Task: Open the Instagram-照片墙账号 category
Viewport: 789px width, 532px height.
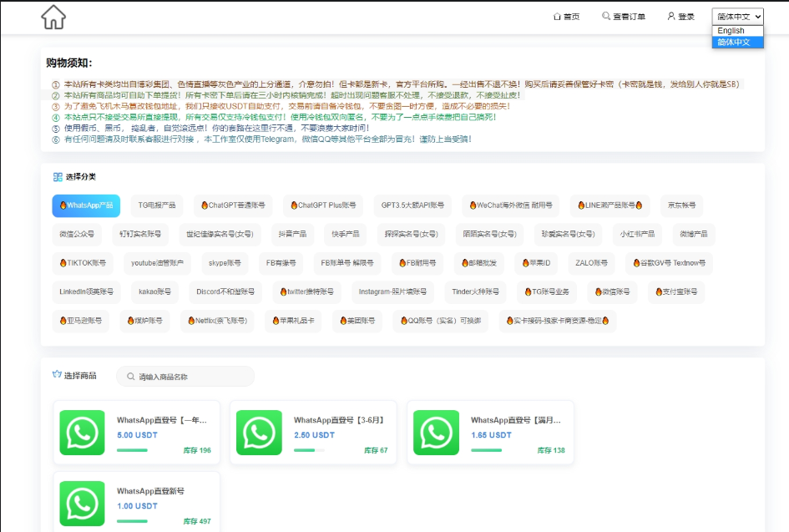Action: pyautogui.click(x=392, y=291)
